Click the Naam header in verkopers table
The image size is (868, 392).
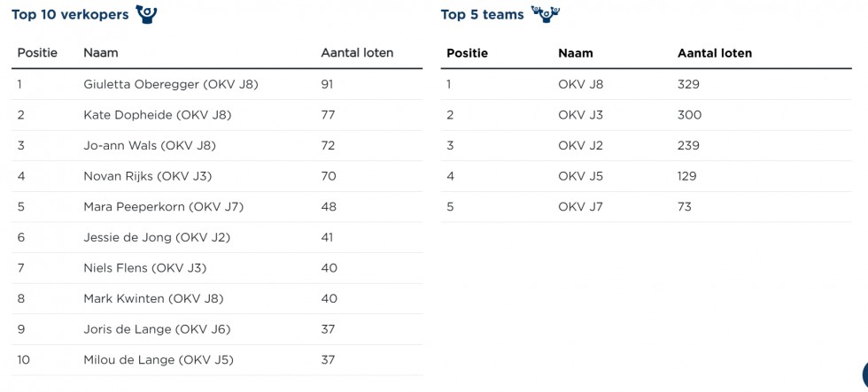(101, 53)
